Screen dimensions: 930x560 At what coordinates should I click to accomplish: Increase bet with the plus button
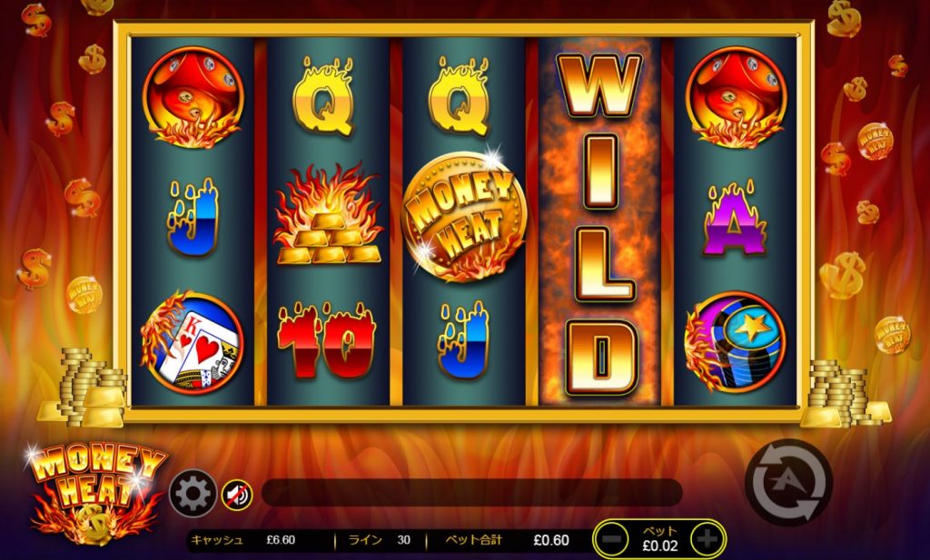pyautogui.click(x=707, y=539)
